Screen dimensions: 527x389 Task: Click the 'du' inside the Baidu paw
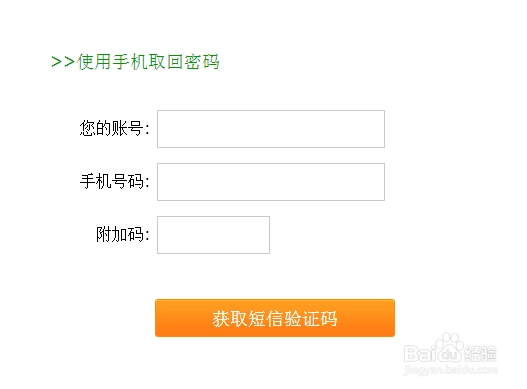(450, 355)
